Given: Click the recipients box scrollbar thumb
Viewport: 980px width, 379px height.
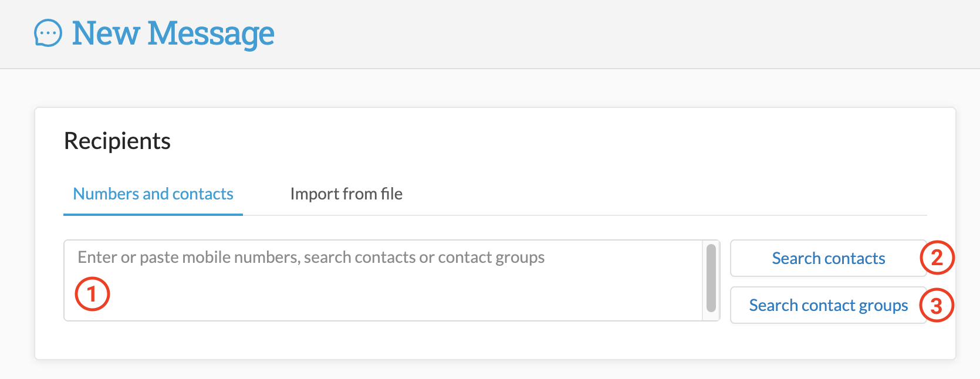Looking at the screenshot, I should tap(711, 278).
